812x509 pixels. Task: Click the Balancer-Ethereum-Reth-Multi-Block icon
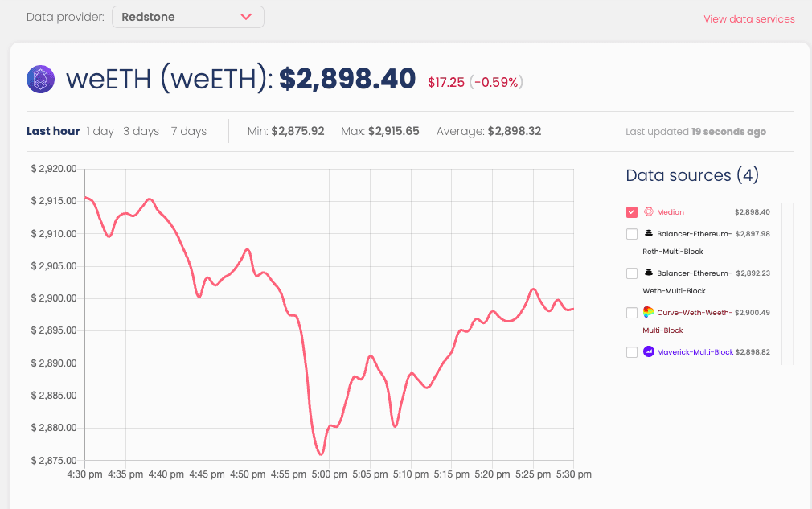coord(649,234)
